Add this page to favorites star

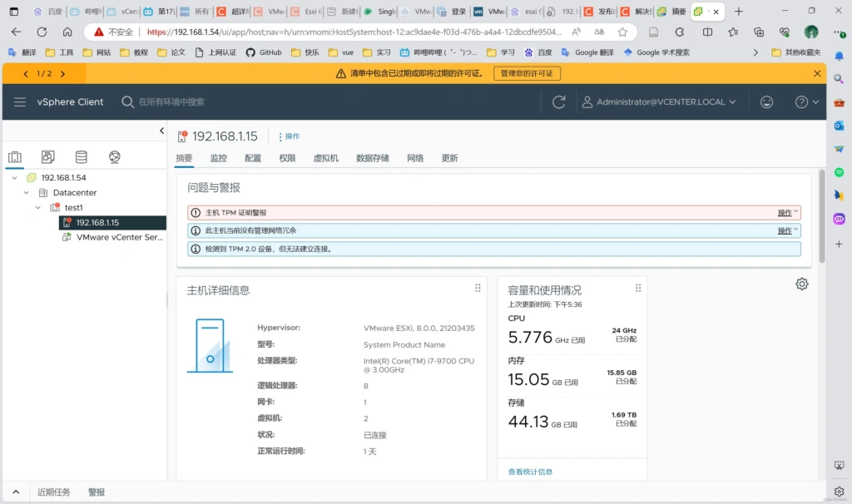[x=622, y=32]
